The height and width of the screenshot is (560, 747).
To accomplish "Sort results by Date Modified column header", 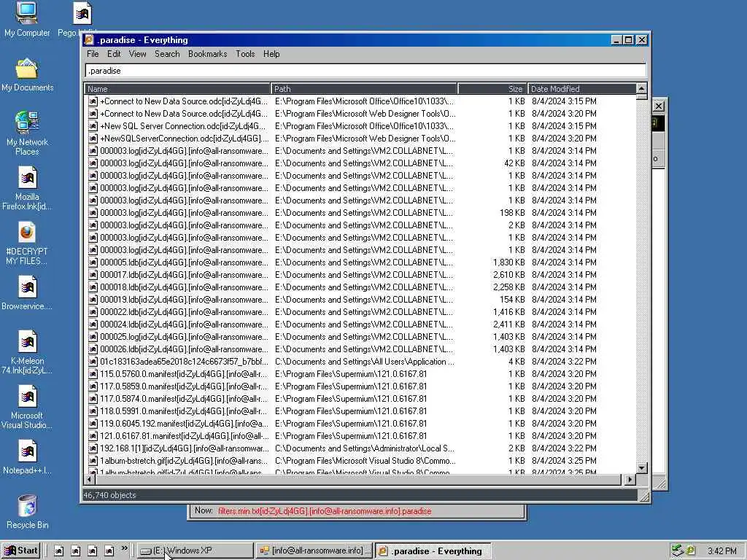I will pos(581,88).
